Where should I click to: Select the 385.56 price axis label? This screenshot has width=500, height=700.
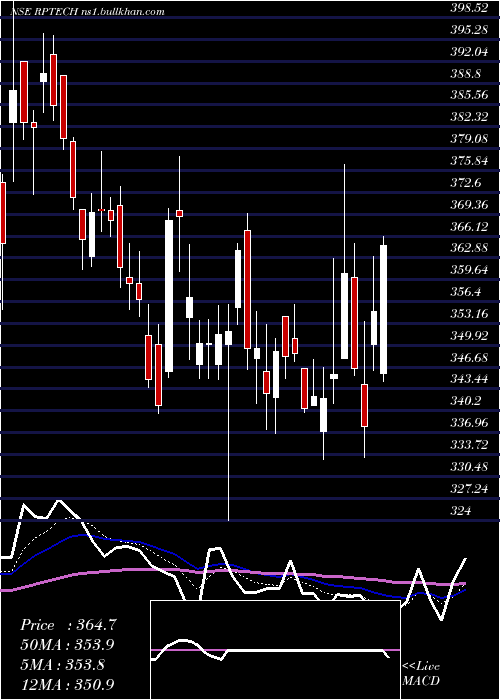469,95
